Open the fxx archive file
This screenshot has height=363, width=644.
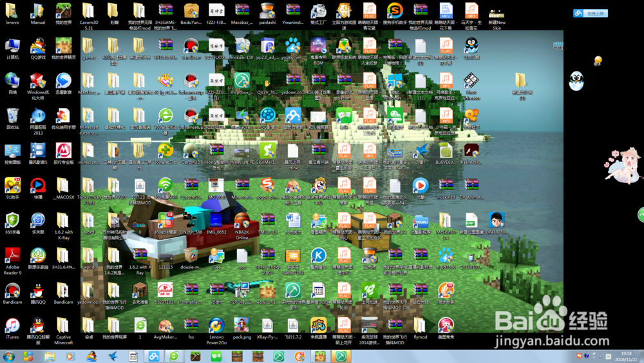[191, 326]
